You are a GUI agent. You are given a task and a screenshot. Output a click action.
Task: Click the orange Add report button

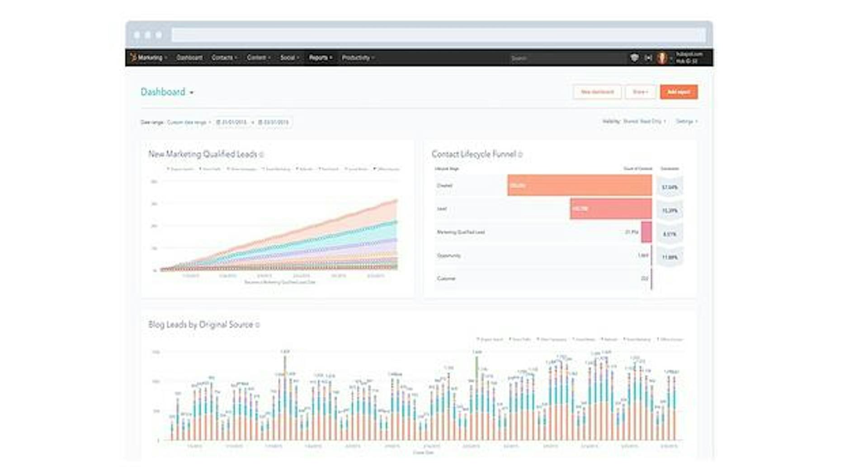[679, 92]
